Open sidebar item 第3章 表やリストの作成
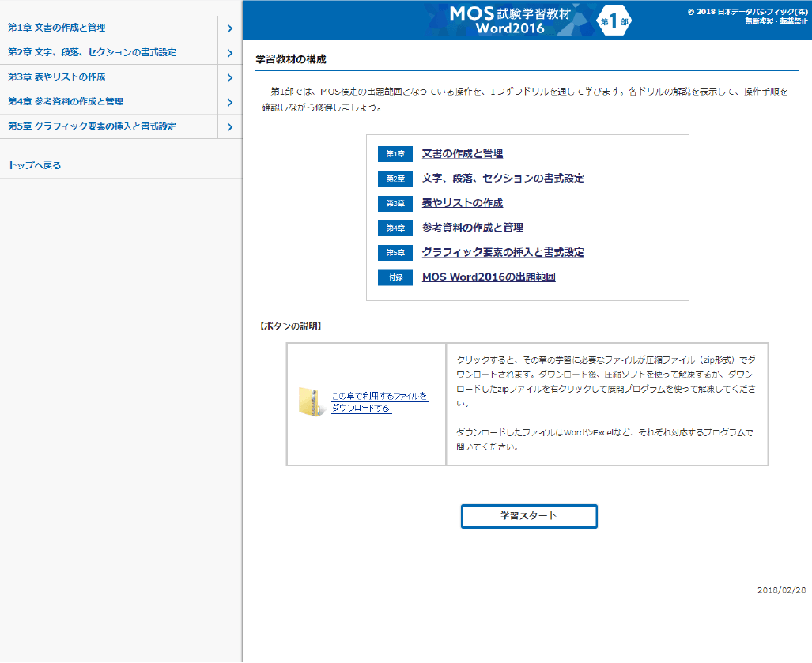This screenshot has width=812, height=663. click(109, 77)
